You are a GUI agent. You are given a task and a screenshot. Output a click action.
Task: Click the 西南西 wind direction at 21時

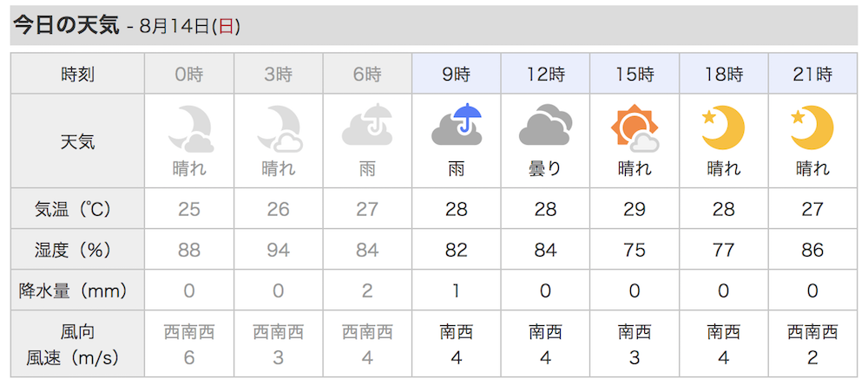(812, 332)
